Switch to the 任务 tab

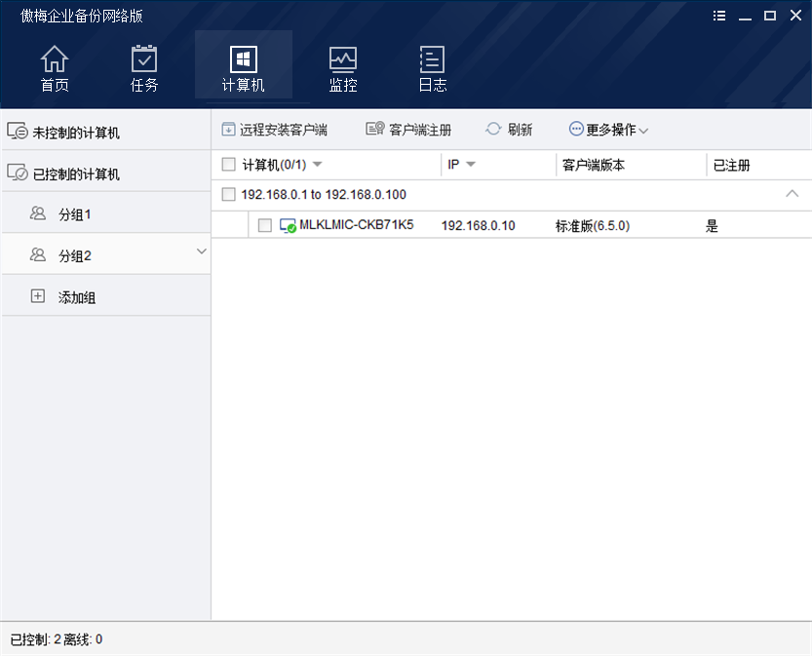(x=144, y=69)
